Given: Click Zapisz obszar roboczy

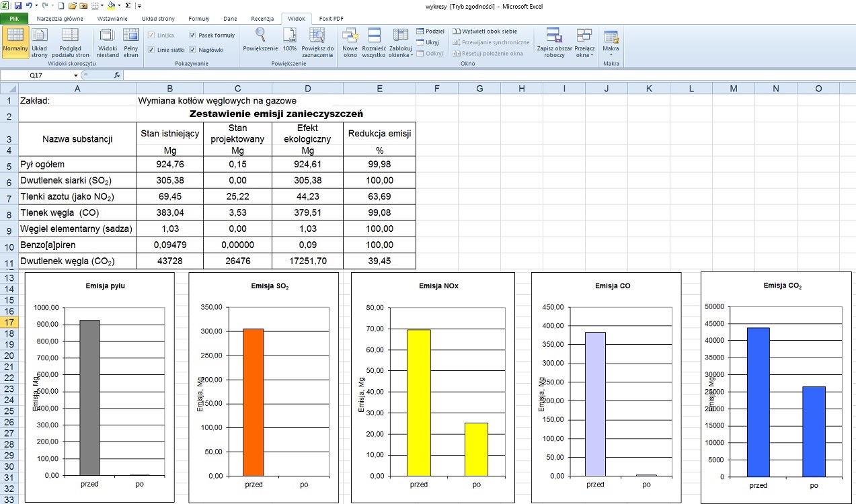Looking at the screenshot, I should click(555, 42).
